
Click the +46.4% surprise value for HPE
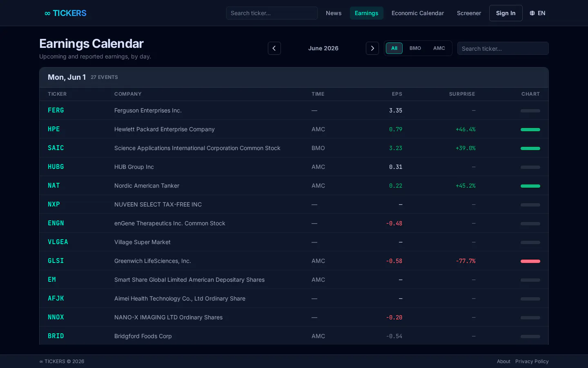465,129
